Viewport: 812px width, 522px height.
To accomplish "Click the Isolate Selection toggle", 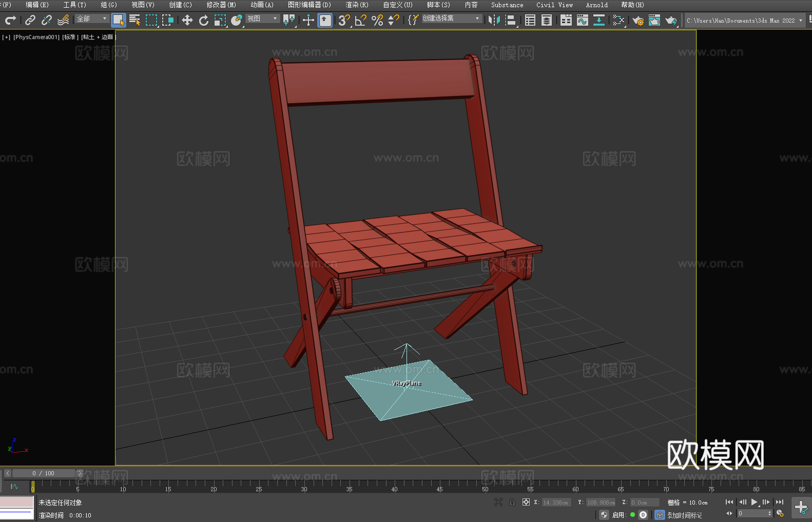I will click(498, 502).
